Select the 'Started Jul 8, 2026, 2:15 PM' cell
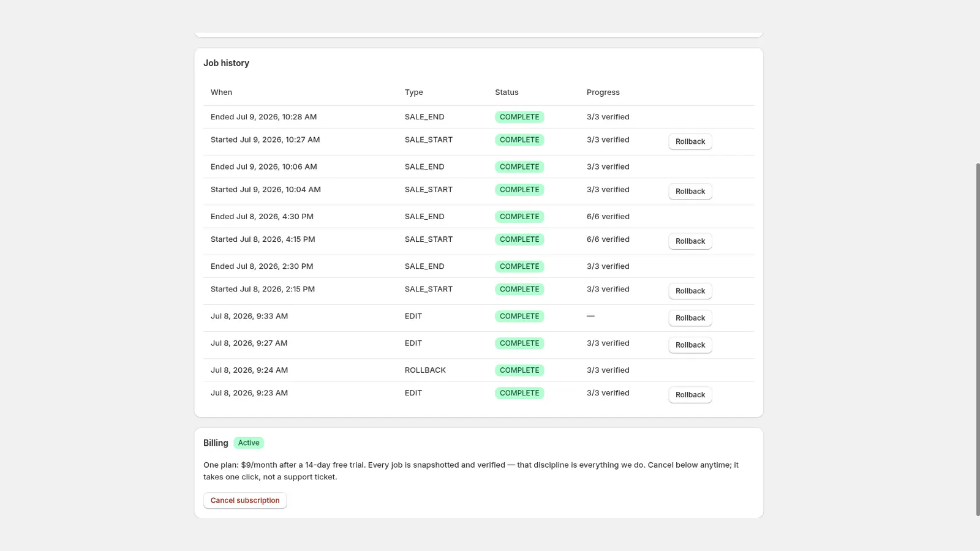The height and width of the screenshot is (551, 980). [x=300, y=291]
